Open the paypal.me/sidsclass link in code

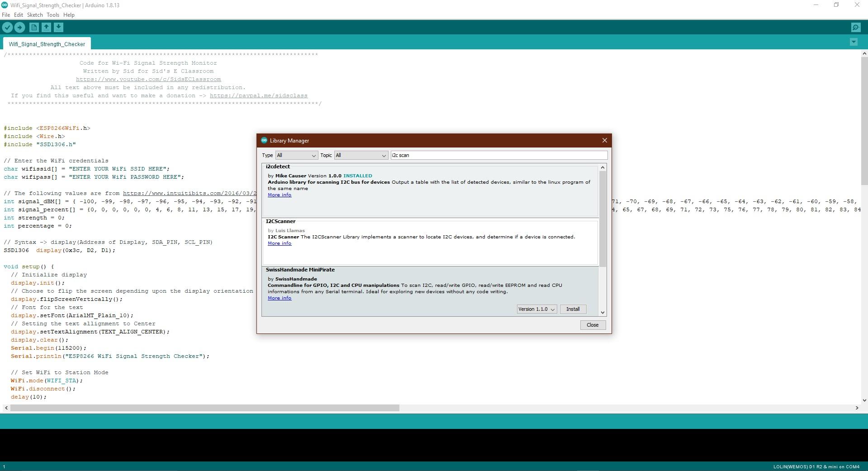[x=259, y=95]
